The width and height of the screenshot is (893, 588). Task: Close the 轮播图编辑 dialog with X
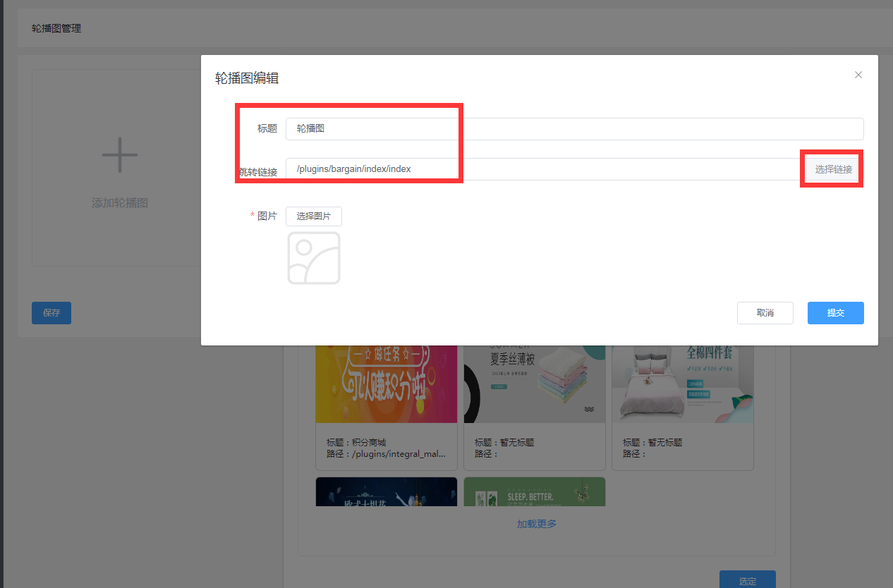pos(858,75)
